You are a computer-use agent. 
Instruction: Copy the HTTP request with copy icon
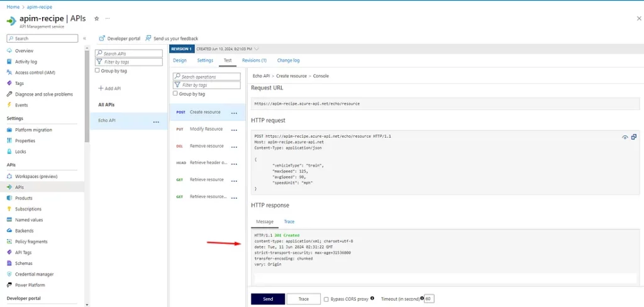(634, 137)
